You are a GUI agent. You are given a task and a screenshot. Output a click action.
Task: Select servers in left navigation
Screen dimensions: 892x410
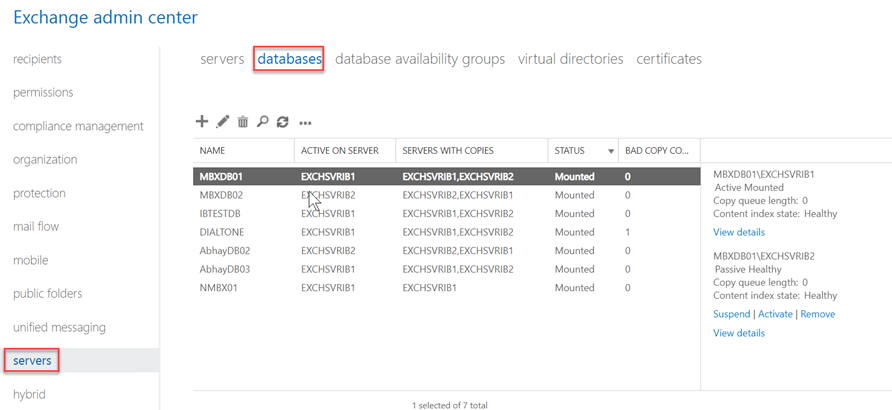coord(32,361)
